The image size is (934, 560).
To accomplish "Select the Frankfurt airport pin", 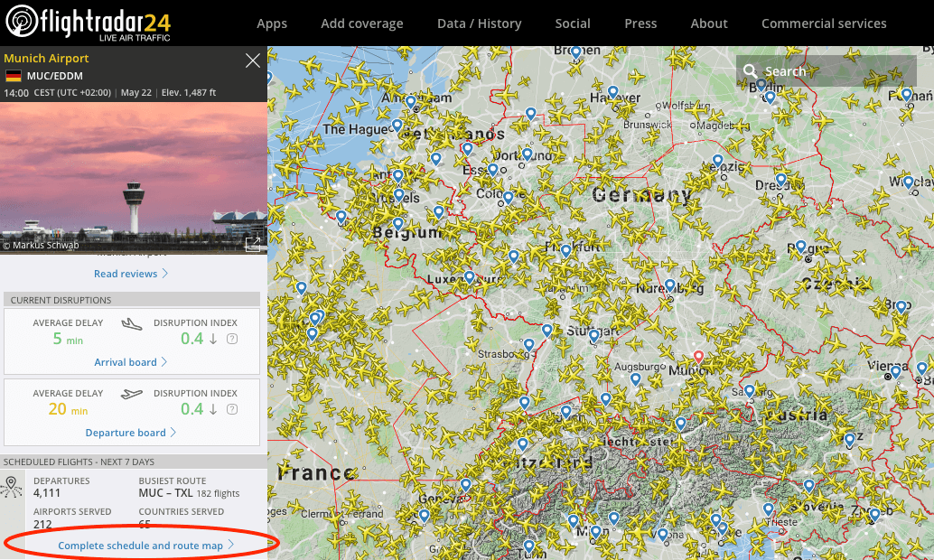I will coord(565,251).
